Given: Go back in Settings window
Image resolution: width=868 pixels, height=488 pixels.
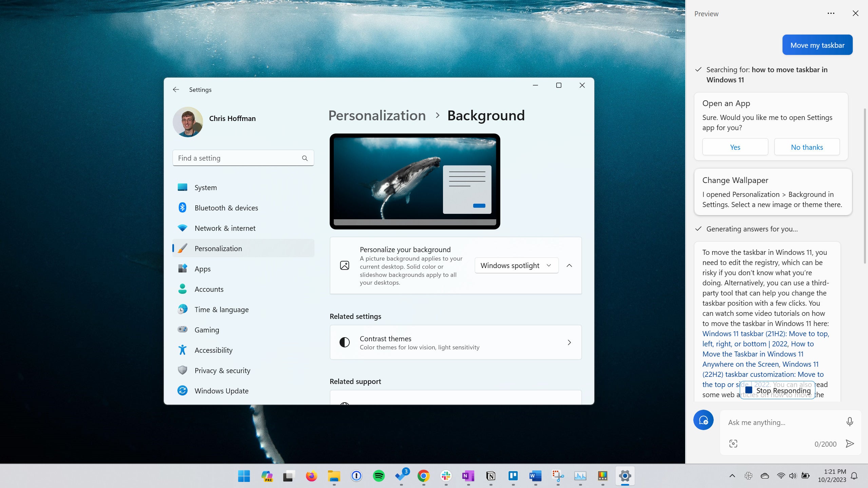Looking at the screenshot, I should coord(176,89).
